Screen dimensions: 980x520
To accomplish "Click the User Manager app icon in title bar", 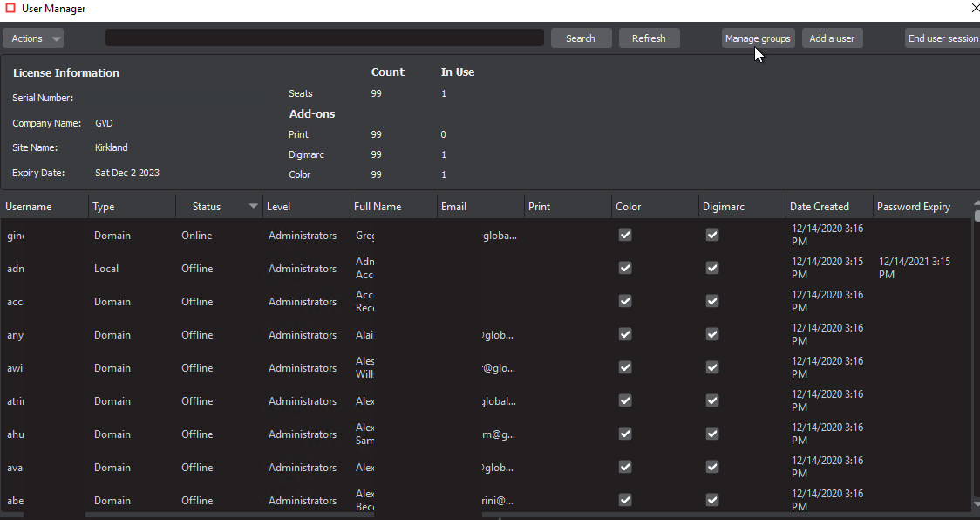I will [10, 9].
